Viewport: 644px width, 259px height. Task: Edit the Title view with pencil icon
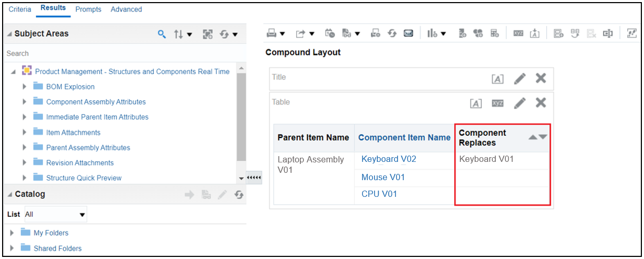(x=519, y=78)
